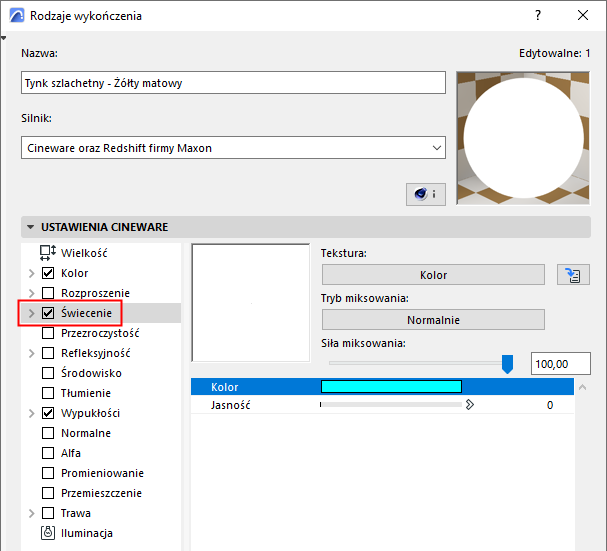Select the Normalne label
Viewport: 607px width, 551px height.
click(86, 433)
